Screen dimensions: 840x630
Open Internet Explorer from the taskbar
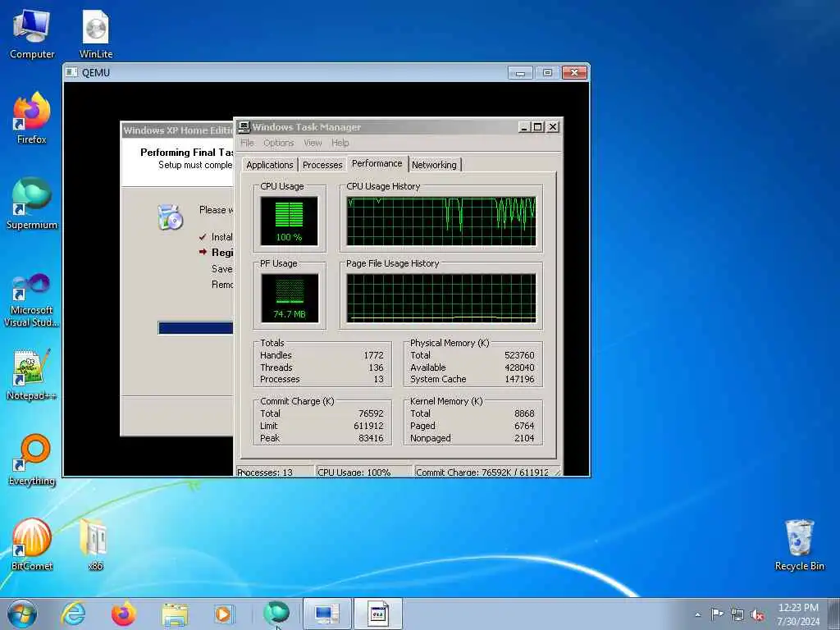tap(73, 614)
